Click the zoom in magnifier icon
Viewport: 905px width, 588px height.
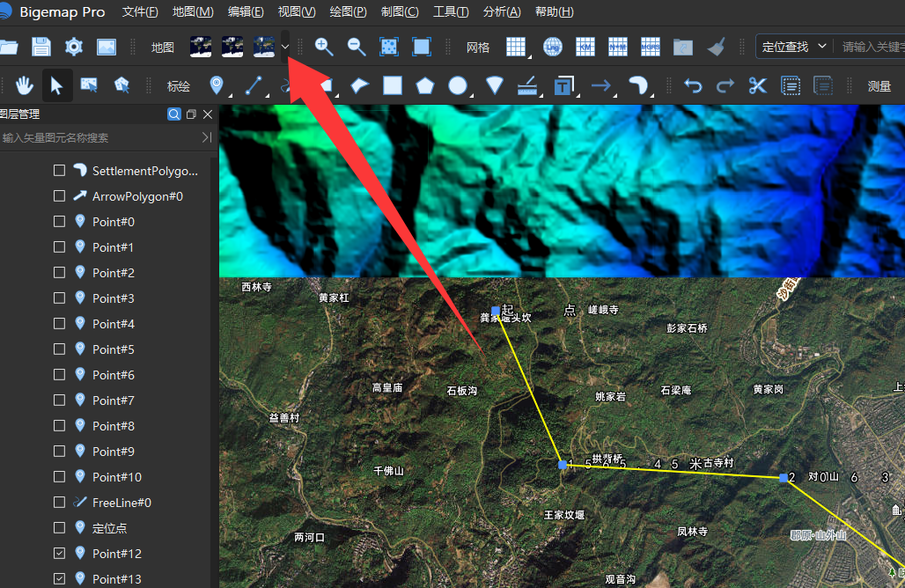coord(324,47)
